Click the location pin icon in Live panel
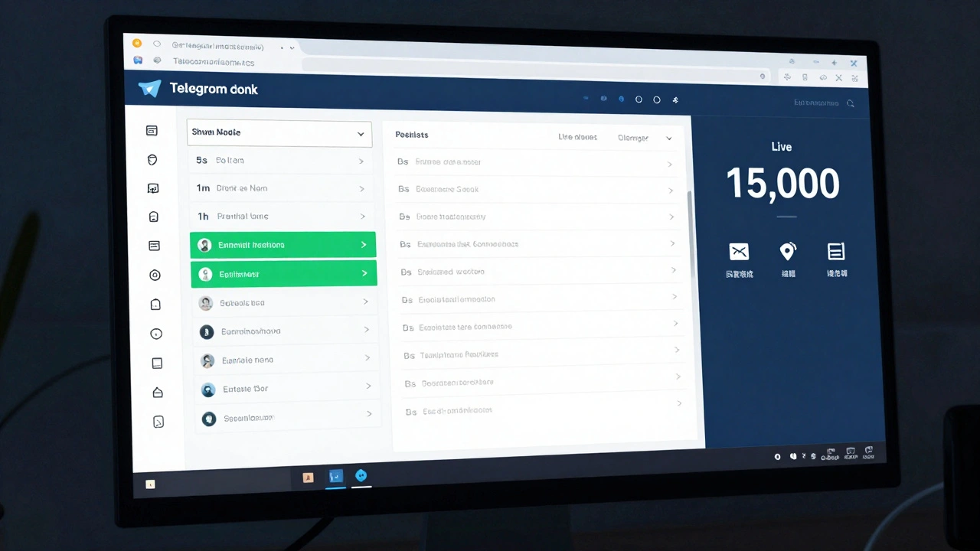Image resolution: width=980 pixels, height=551 pixels. coord(788,251)
